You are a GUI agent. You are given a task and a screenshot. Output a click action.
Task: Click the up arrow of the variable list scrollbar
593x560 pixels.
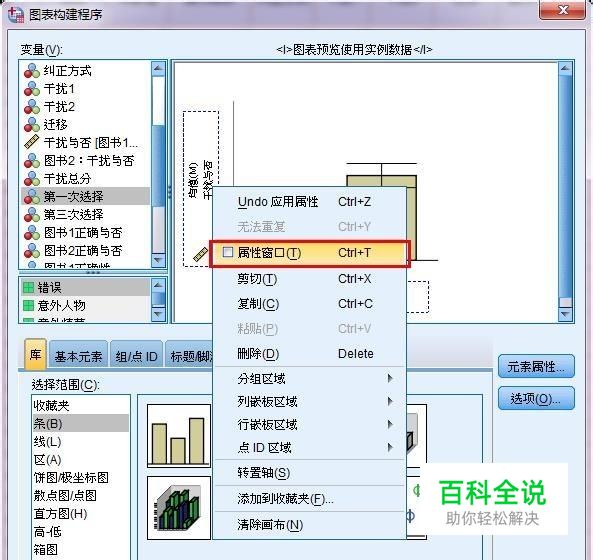158,69
